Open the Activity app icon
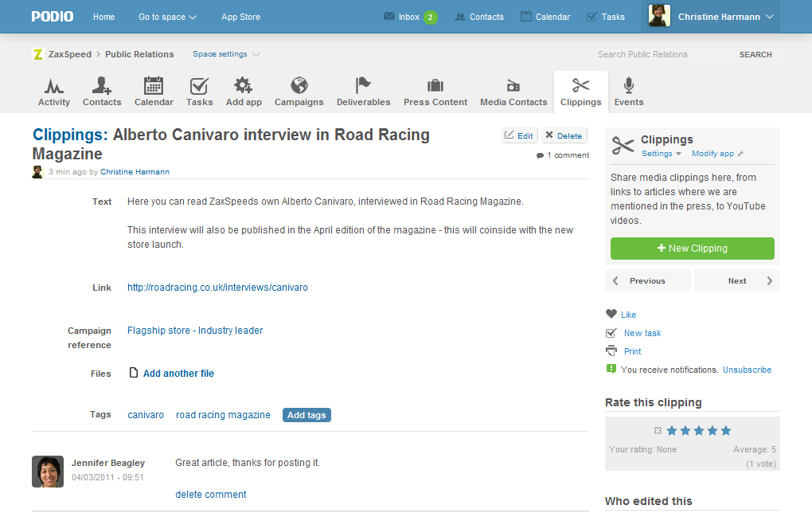 click(54, 86)
